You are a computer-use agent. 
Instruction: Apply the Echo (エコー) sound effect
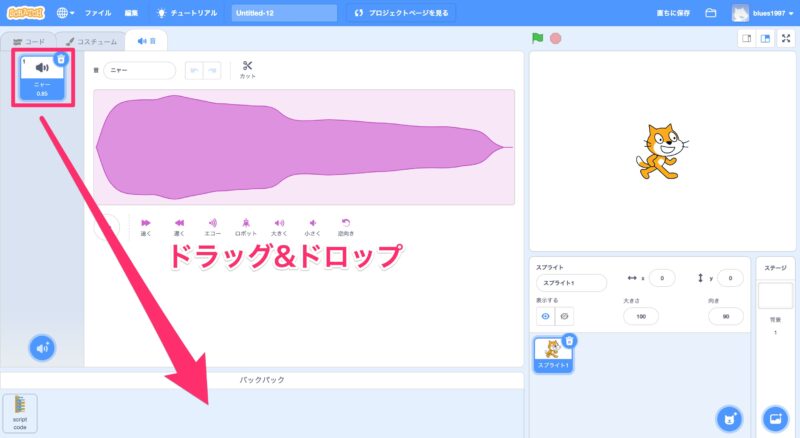pyautogui.click(x=212, y=226)
